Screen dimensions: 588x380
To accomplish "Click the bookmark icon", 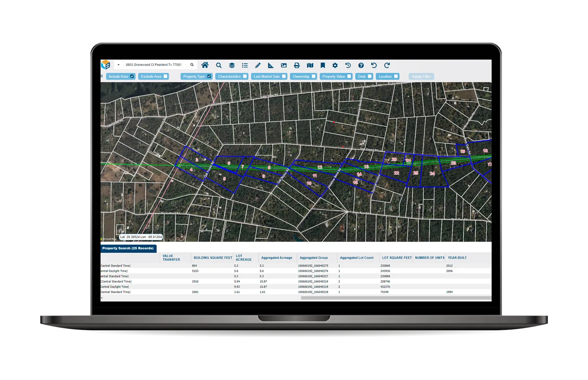I will [x=323, y=65].
